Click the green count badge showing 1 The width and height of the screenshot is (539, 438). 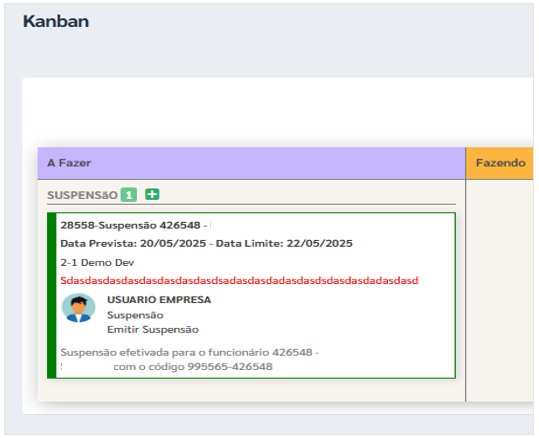[x=129, y=195]
